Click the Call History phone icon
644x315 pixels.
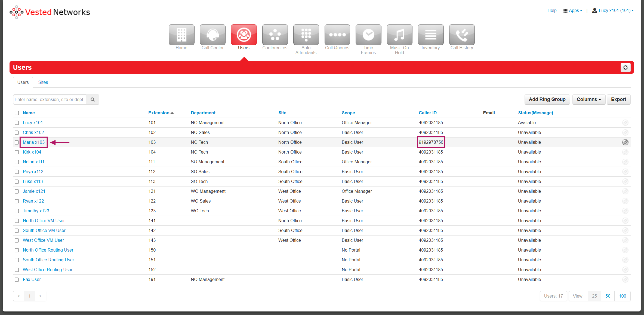pos(462,35)
